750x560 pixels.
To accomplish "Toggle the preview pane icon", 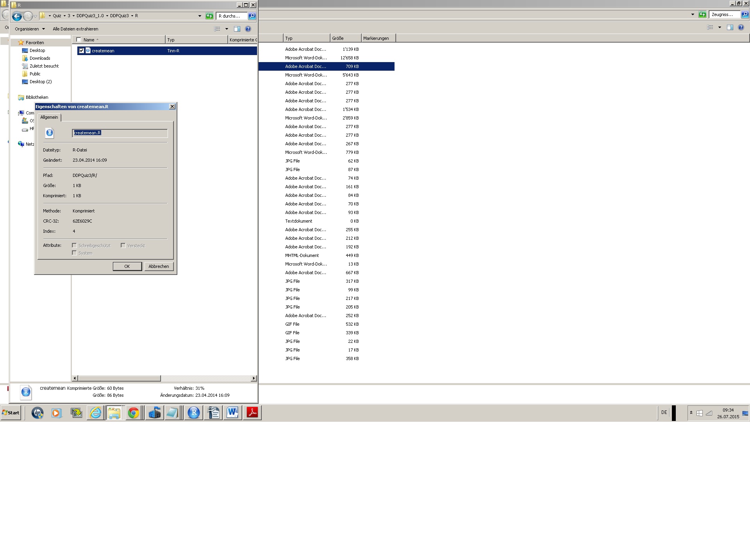I will click(x=237, y=29).
